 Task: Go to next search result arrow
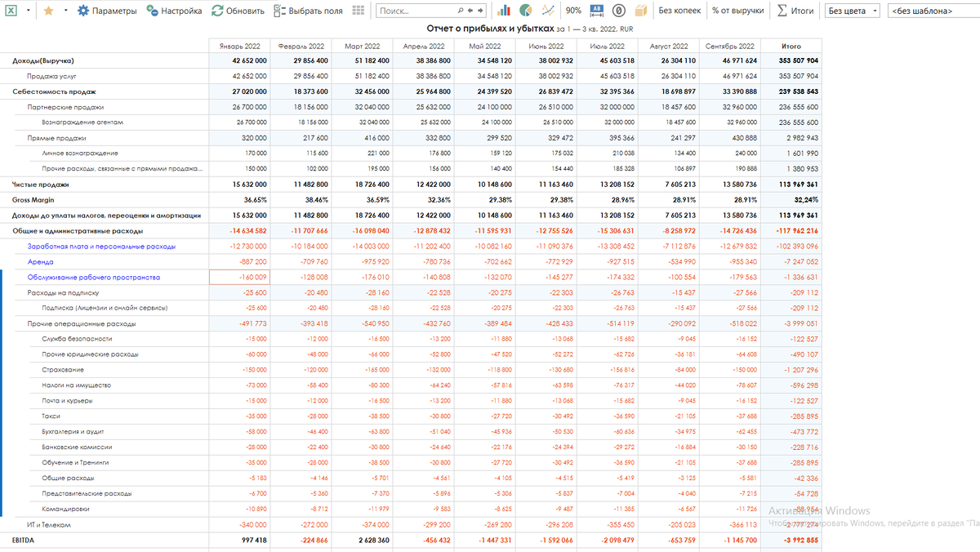click(480, 11)
